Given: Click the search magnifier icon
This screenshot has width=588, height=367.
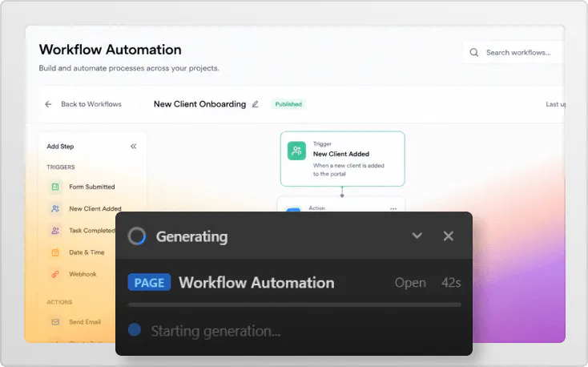Looking at the screenshot, I should 474,53.
